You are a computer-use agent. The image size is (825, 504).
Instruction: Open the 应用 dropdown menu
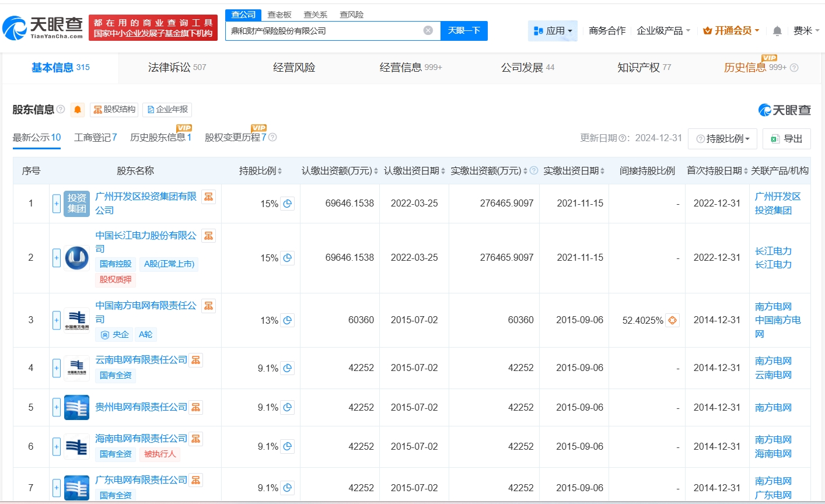553,30
